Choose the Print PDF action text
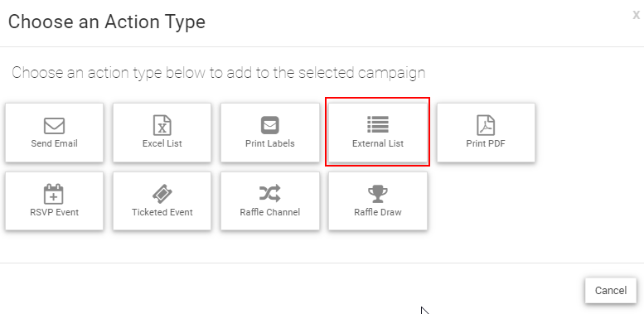Screen dimensions: 644x314 click(486, 143)
